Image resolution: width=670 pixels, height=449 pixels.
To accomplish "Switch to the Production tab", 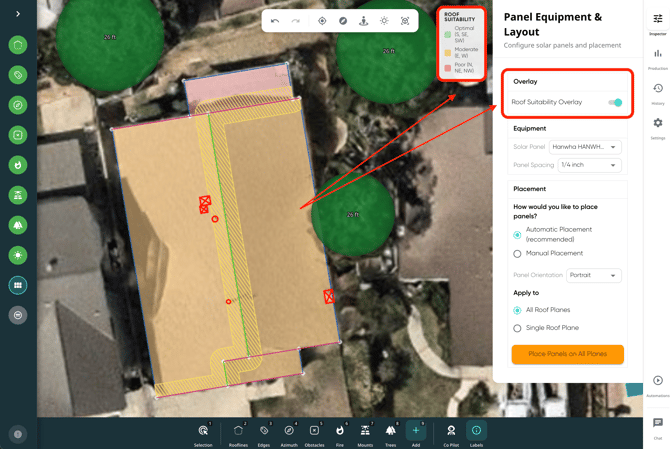I will pyautogui.click(x=658, y=57).
